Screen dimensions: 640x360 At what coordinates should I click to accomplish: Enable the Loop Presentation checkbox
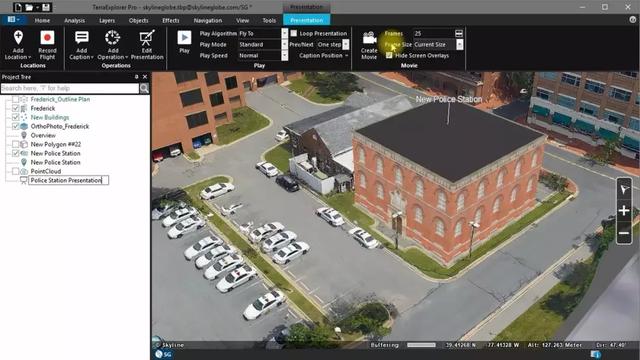tap(294, 33)
